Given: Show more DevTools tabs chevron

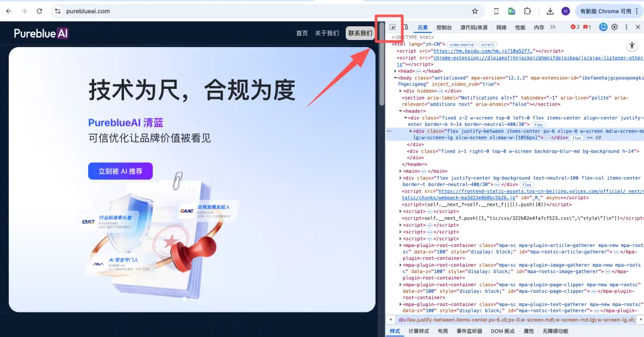Looking at the screenshot, I should [x=552, y=27].
